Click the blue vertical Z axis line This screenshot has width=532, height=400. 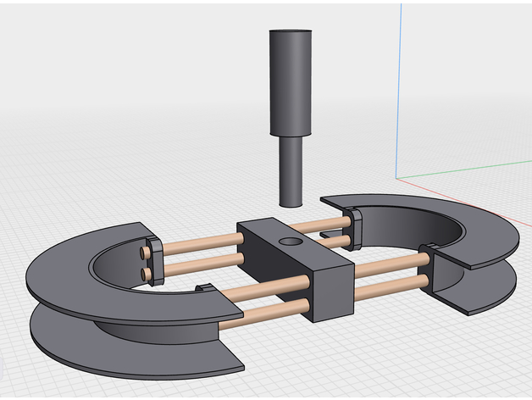[x=397, y=85]
